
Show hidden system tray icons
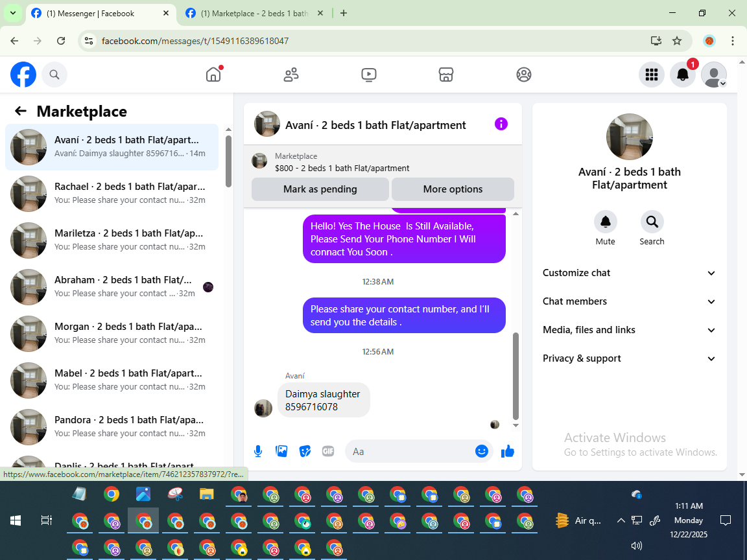pos(621,520)
